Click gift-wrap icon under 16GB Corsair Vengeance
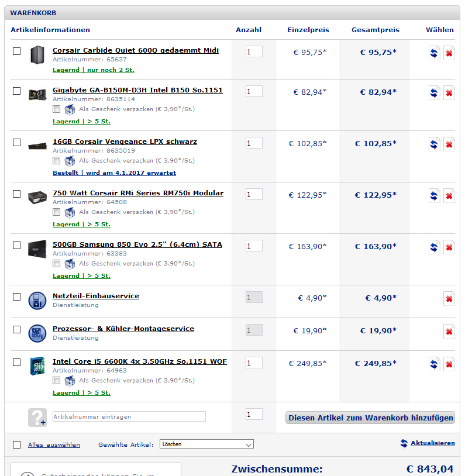 (x=70, y=161)
